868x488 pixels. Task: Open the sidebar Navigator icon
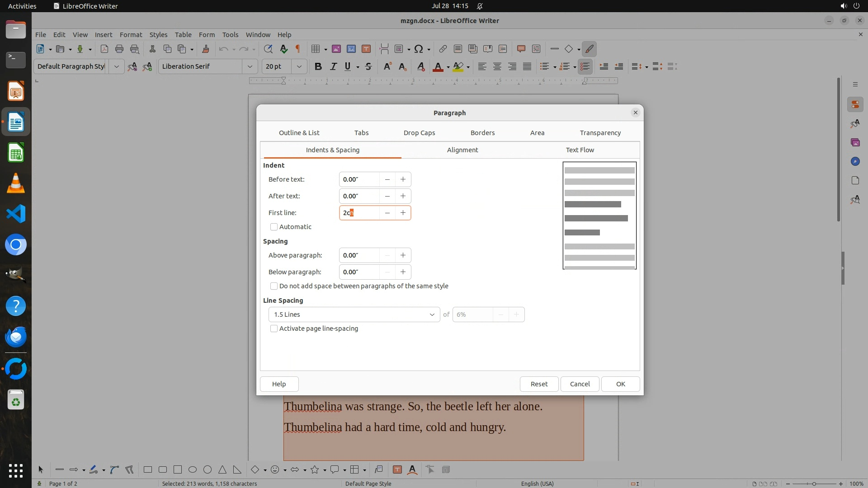[854, 161]
